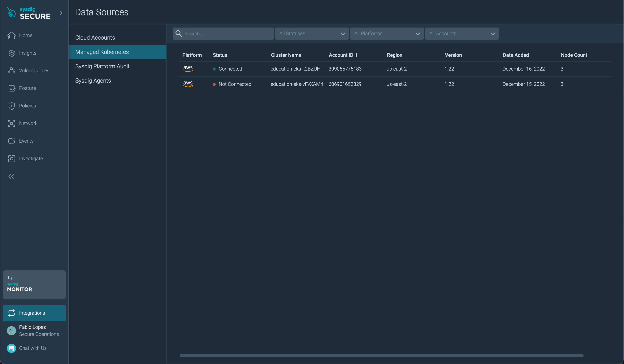Image resolution: width=624 pixels, height=364 pixels.
Task: Sort by Cluster Name column header
Action: coord(286,55)
